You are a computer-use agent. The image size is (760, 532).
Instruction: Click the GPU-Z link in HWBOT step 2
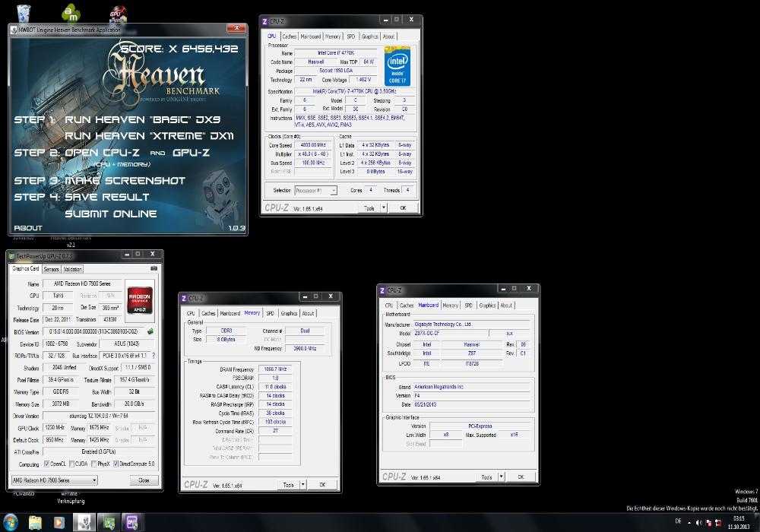tap(191, 153)
